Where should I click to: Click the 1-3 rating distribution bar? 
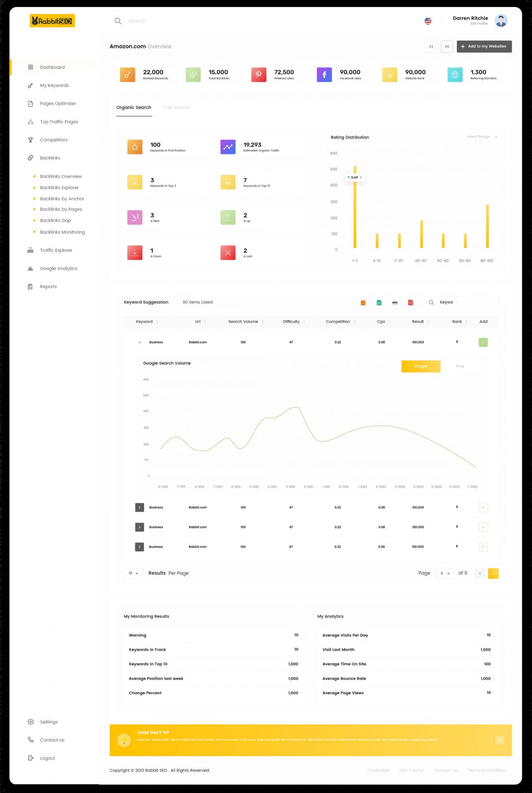click(x=355, y=207)
